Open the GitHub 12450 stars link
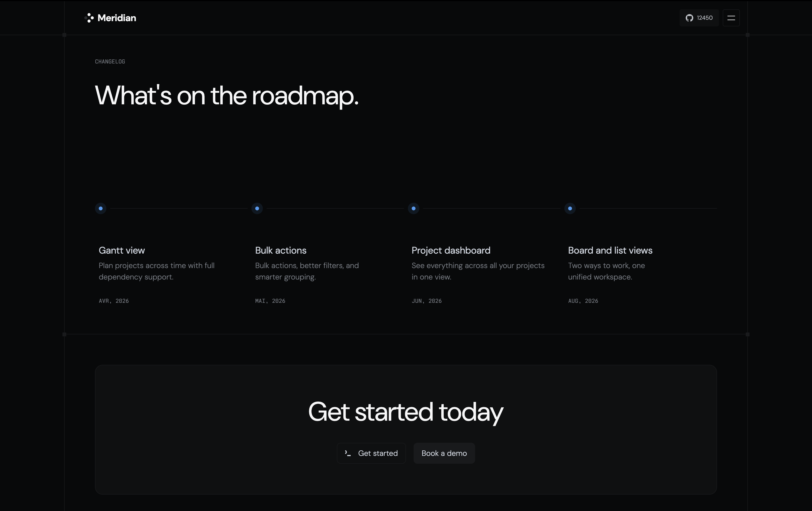This screenshot has height=511, width=812. tap(699, 18)
